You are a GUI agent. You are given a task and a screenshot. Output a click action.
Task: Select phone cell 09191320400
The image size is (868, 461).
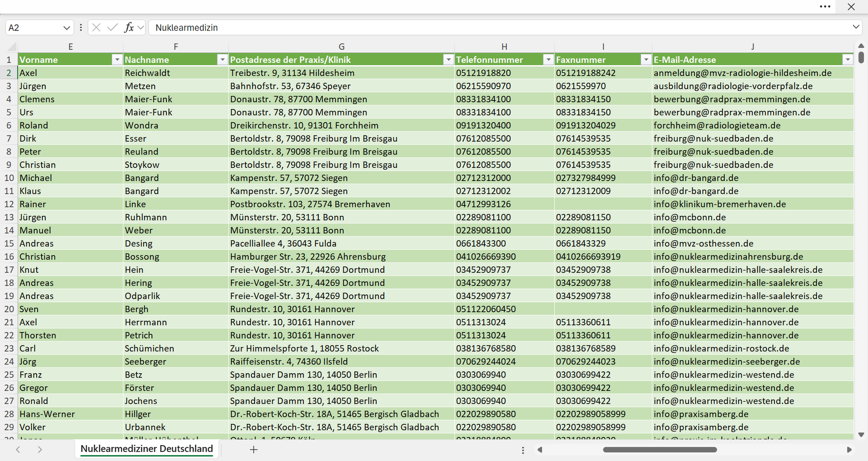504,125
